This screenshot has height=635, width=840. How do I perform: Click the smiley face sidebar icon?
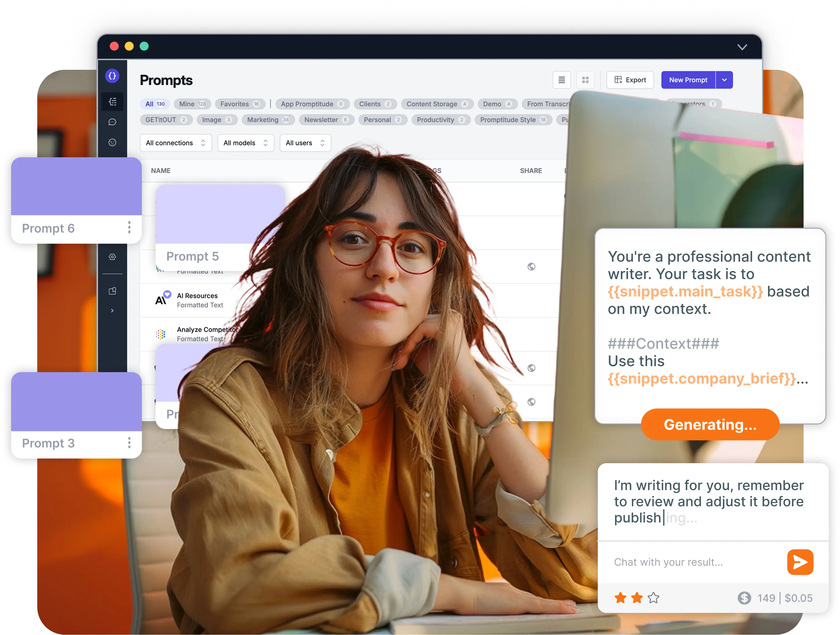point(112,142)
